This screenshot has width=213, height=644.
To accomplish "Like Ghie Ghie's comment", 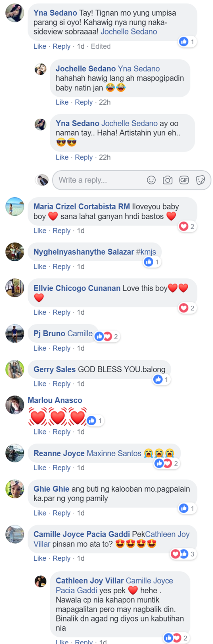I will (x=40, y=513).
